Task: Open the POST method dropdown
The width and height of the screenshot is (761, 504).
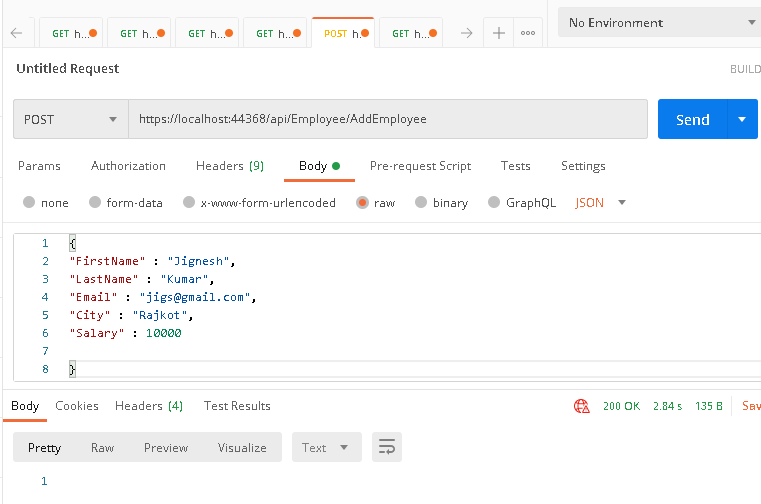Action: [70, 119]
